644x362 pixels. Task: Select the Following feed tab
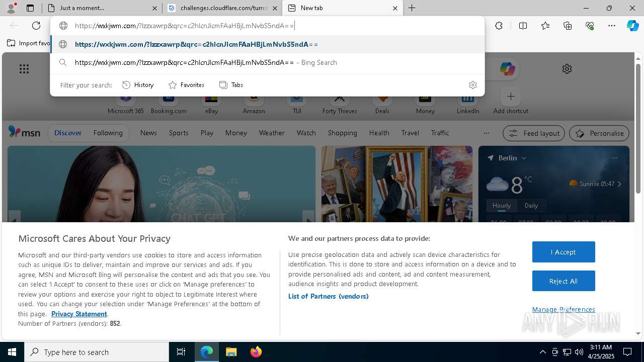(x=108, y=133)
